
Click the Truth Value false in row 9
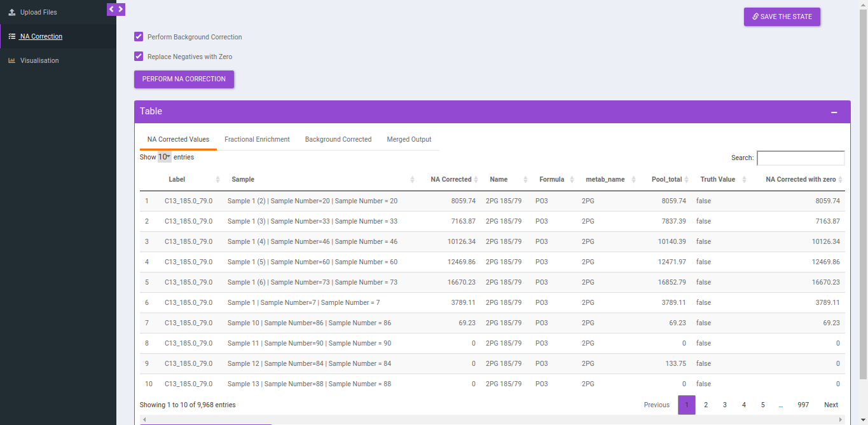coord(703,364)
